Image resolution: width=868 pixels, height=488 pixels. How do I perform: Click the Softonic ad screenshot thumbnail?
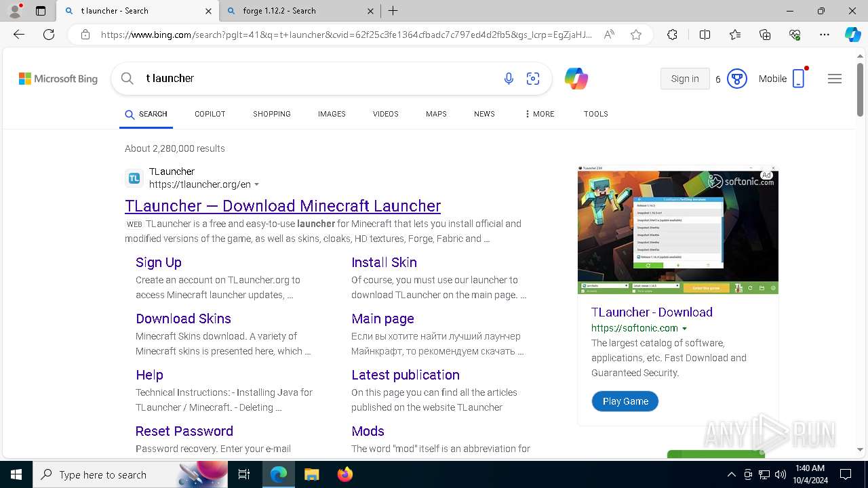[x=678, y=230]
